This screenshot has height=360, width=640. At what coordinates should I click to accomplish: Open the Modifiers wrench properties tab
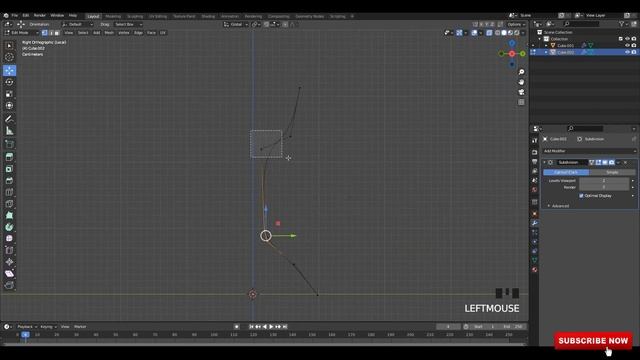535,223
